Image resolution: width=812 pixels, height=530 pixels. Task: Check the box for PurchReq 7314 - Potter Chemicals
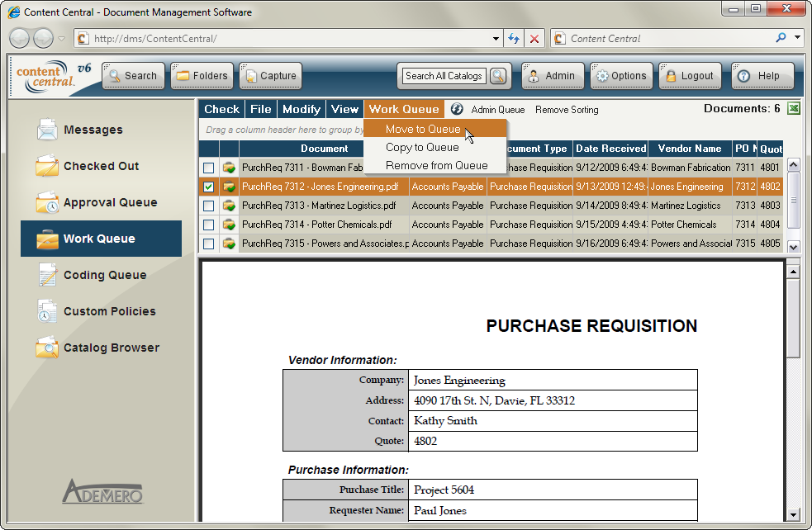pos(209,225)
